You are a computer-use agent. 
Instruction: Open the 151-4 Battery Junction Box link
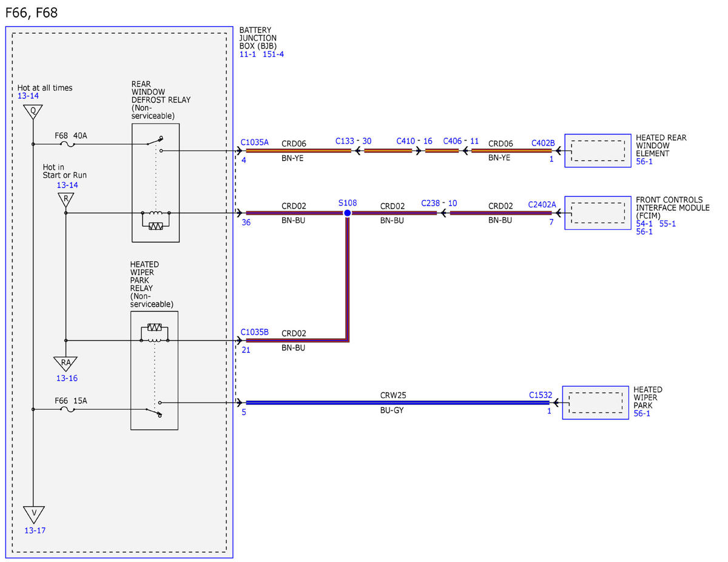pos(273,54)
